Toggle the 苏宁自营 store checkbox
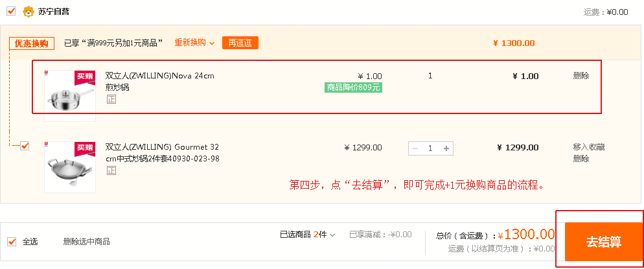 tap(12, 12)
